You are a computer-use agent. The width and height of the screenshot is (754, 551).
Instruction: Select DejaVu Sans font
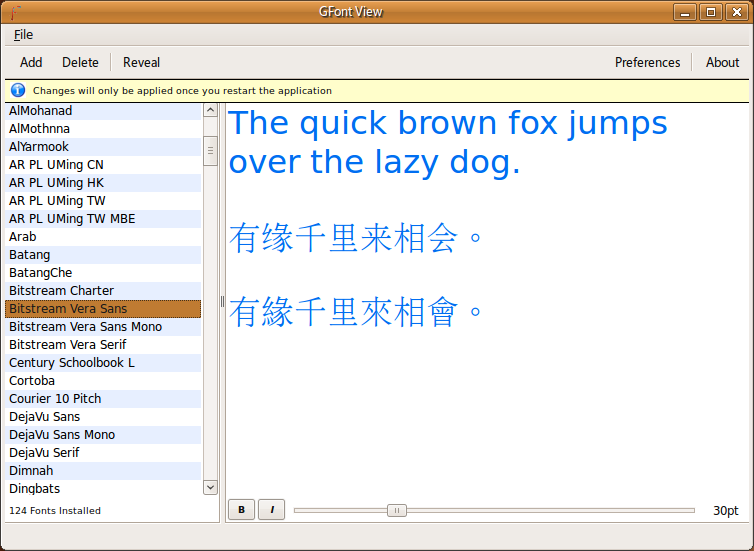[103, 417]
